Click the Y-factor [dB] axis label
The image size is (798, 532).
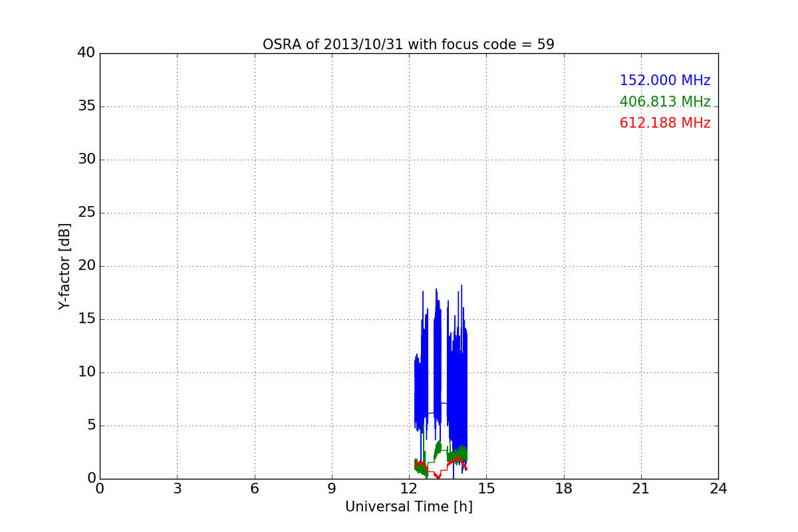point(65,266)
